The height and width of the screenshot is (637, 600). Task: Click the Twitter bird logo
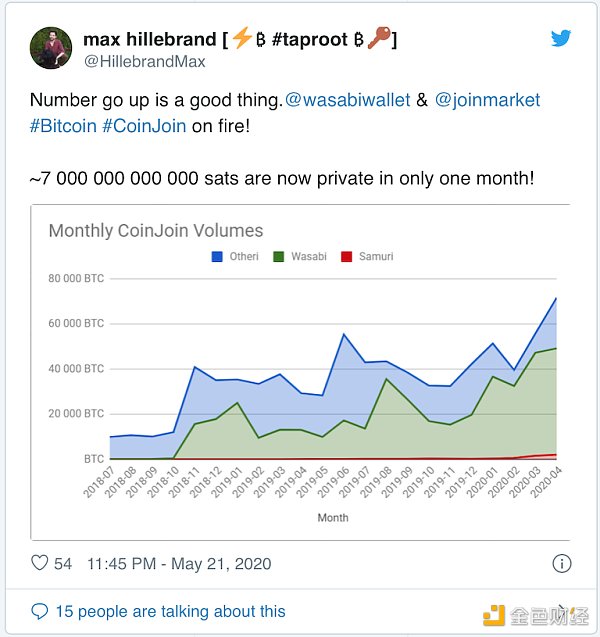point(561,38)
